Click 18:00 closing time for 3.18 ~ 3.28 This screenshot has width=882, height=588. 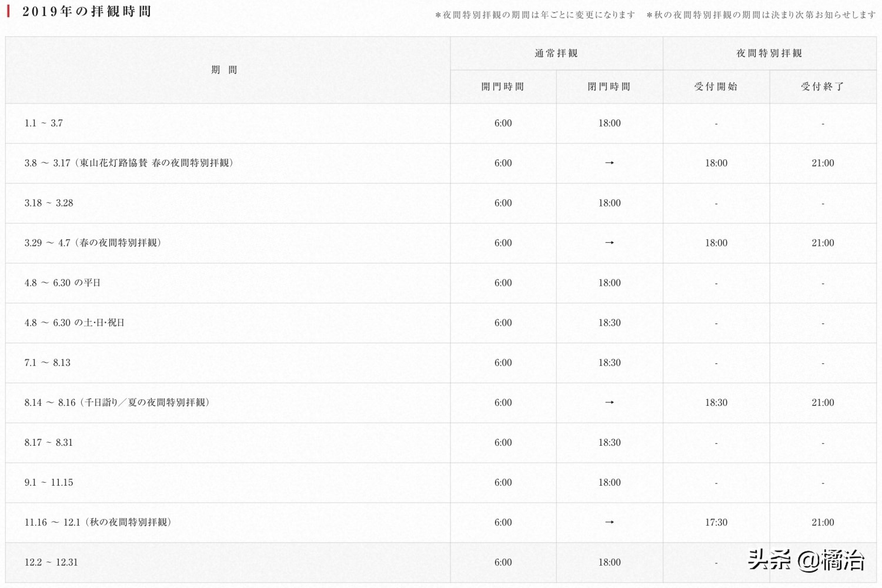point(610,203)
